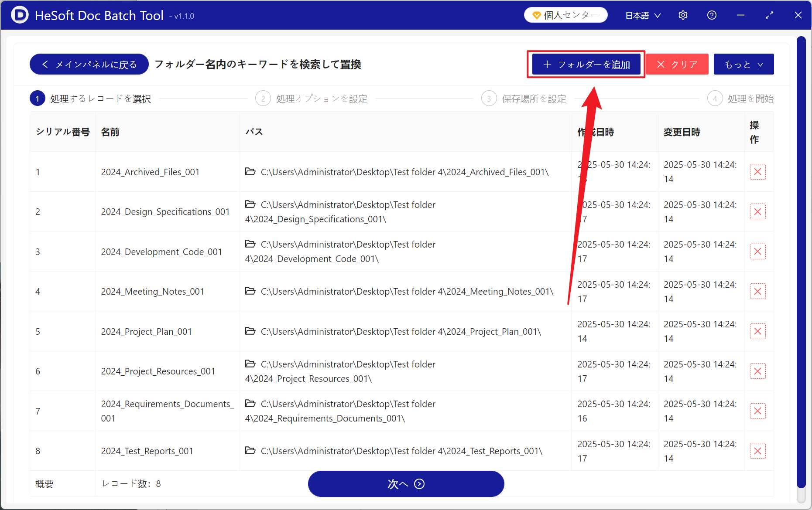The height and width of the screenshot is (510, 812).
Task: Click folder icon of 2024_Design_Specifications_001 path
Action: 250,204
